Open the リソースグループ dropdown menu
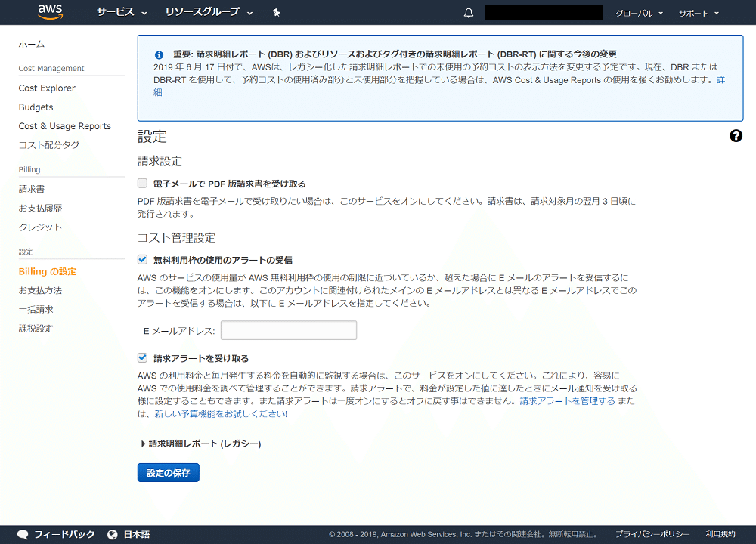This screenshot has height=544, width=756. [x=209, y=12]
